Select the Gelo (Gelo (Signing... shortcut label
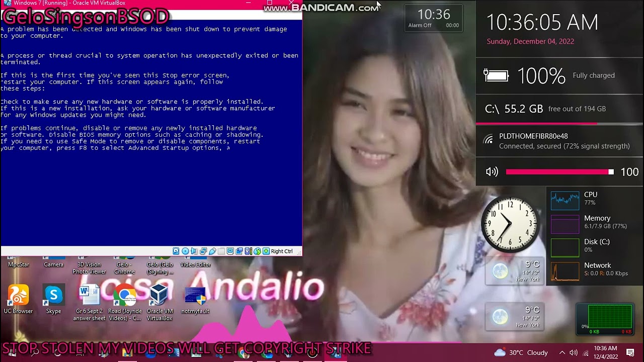 pos(160,268)
